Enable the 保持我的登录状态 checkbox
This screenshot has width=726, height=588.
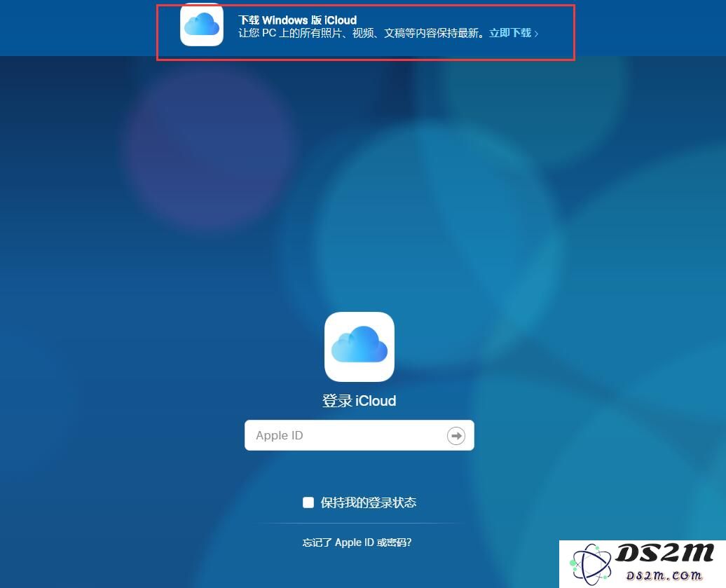click(x=308, y=502)
